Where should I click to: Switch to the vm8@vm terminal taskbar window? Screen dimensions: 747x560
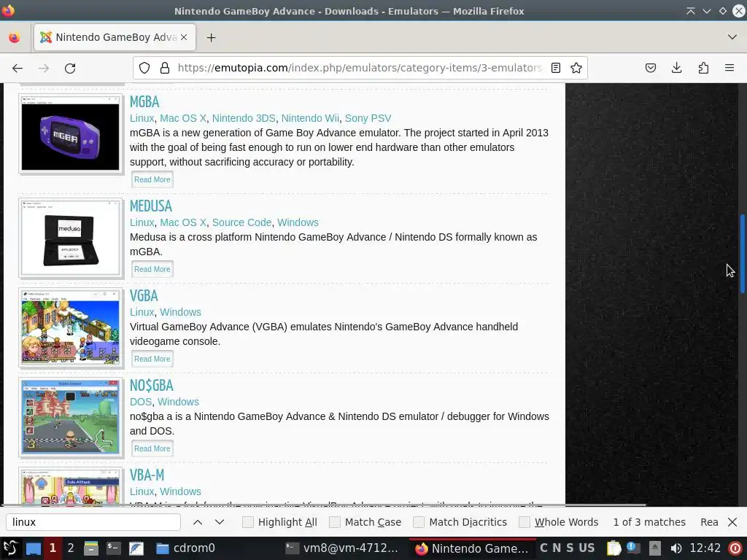pos(341,548)
